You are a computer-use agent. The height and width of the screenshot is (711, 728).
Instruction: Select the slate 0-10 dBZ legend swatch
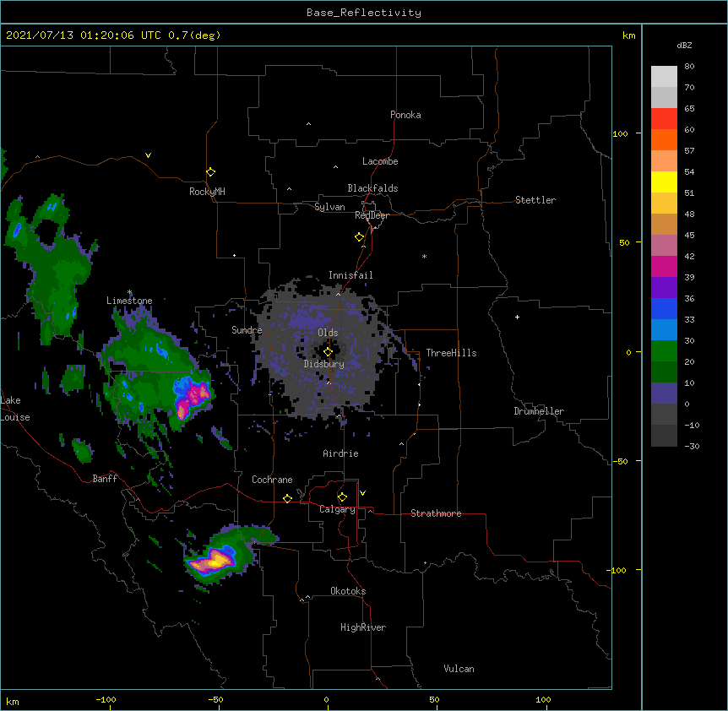coord(664,393)
